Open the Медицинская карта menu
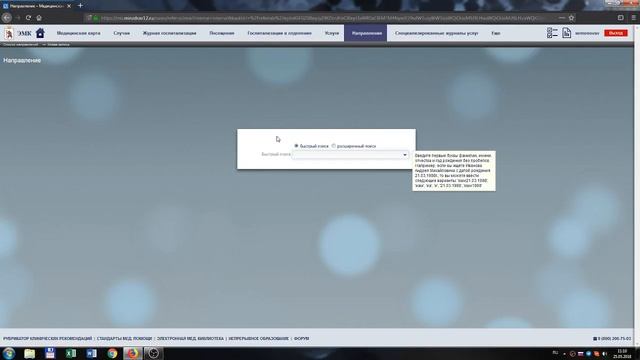This screenshot has height=360, width=640. [x=78, y=33]
